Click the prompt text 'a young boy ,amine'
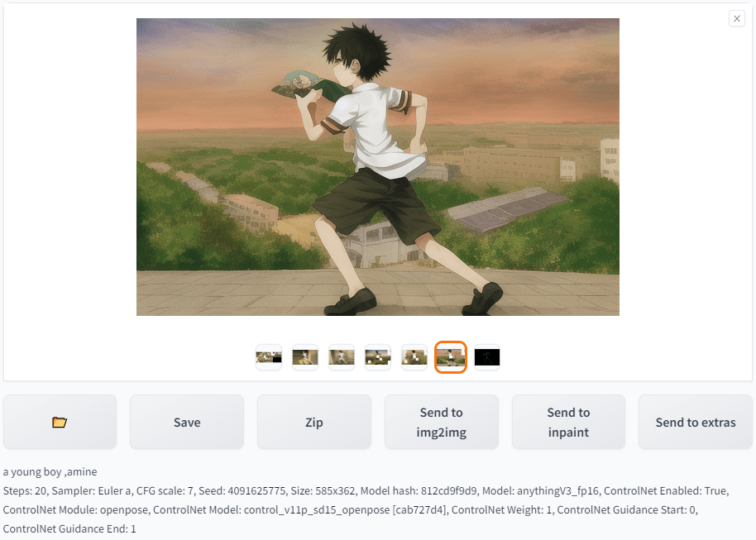Viewport: 756px width, 540px height. [50, 471]
